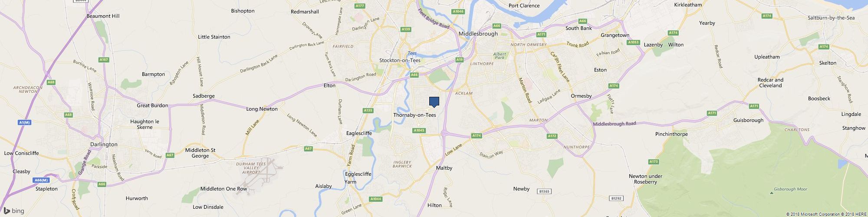Click the A174 shield near Low Lane
The image size is (868, 217).
[477, 136]
